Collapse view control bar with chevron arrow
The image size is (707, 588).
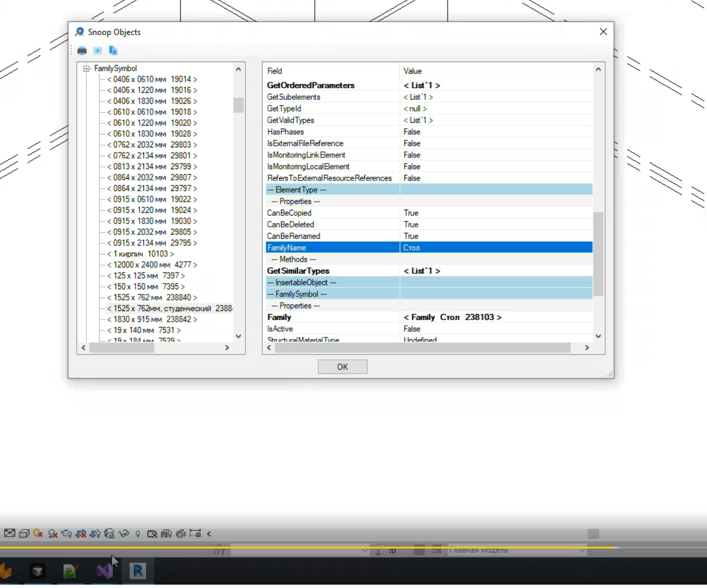[209, 534]
